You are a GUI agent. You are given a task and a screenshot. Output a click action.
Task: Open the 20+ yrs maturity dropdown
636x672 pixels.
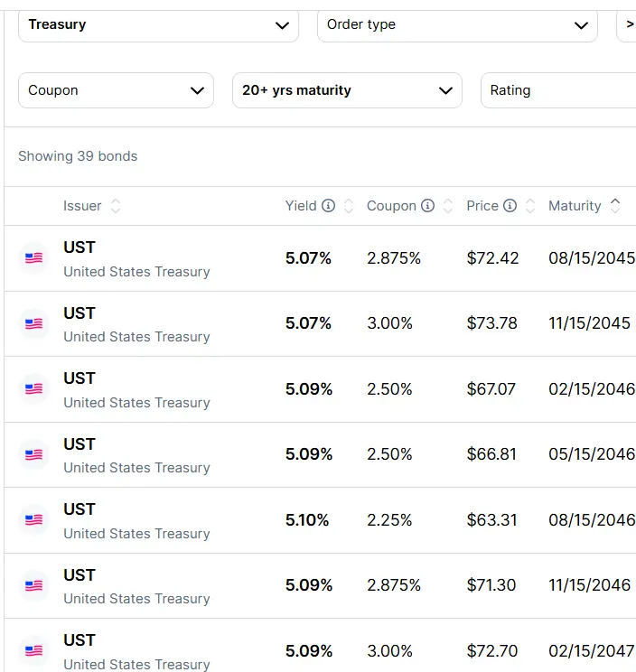coord(347,90)
